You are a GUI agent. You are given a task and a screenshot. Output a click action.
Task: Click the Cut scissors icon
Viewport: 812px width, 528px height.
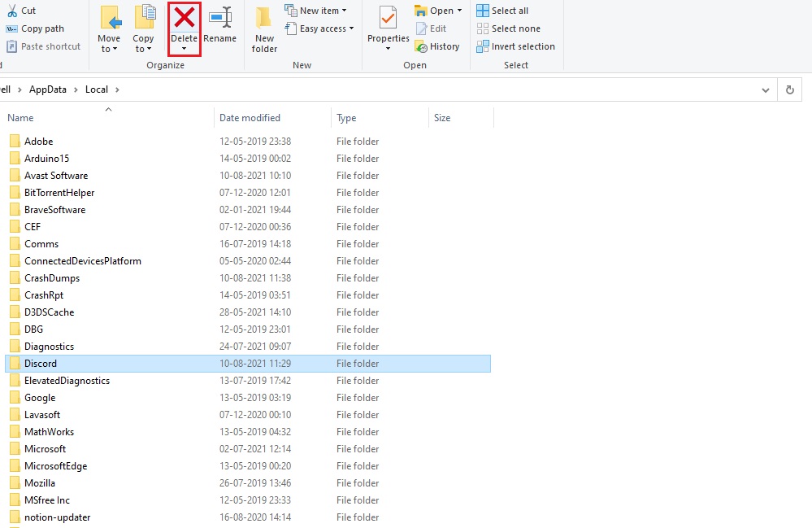pyautogui.click(x=12, y=11)
